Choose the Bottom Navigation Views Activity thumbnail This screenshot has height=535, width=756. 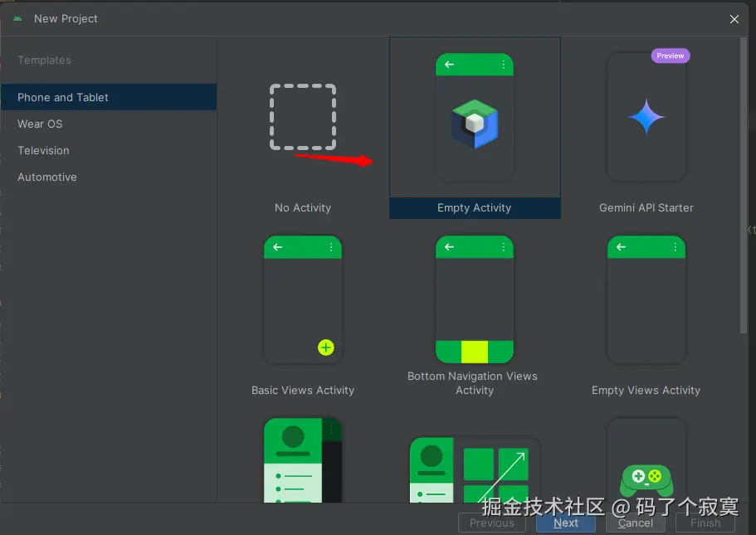[x=475, y=299]
